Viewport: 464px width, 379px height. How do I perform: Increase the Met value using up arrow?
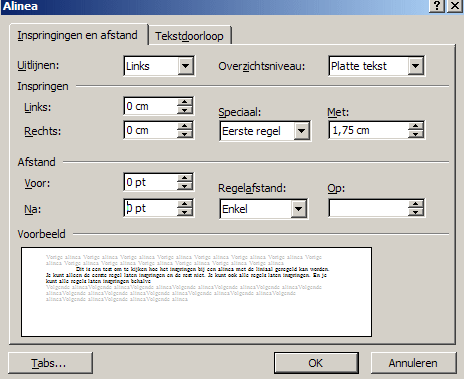(415, 126)
